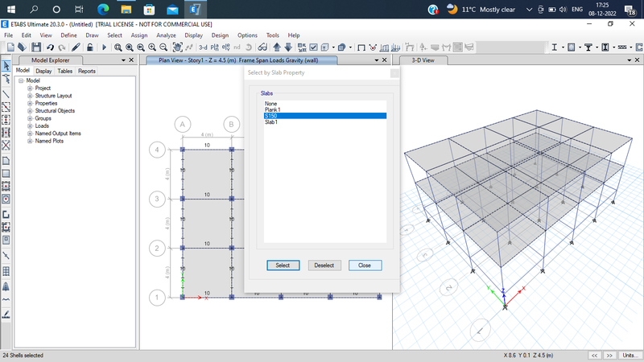This screenshot has height=362, width=644.
Task: Click the Units button in status bar
Action: coord(630,355)
